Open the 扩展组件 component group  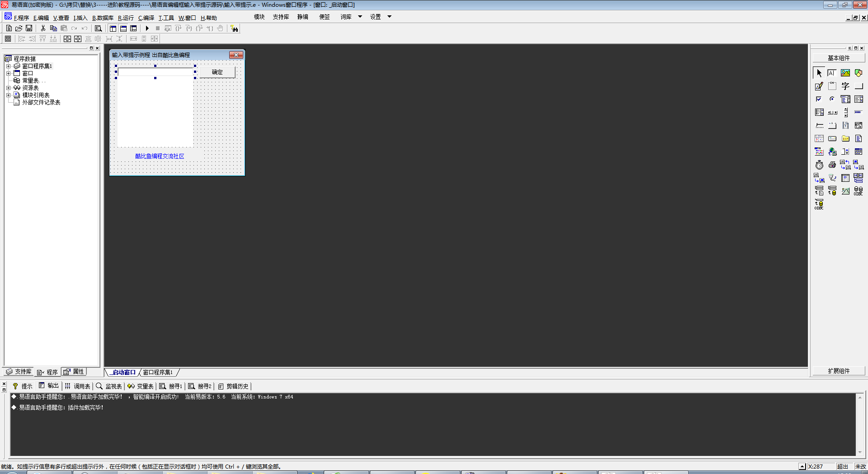(x=839, y=371)
